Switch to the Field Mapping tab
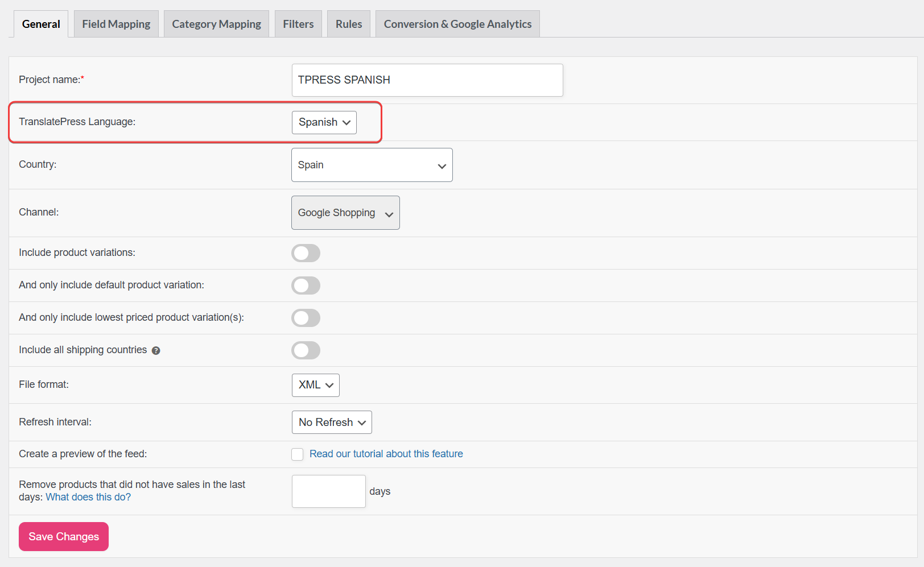Screen dimensions: 924x567 [116, 24]
